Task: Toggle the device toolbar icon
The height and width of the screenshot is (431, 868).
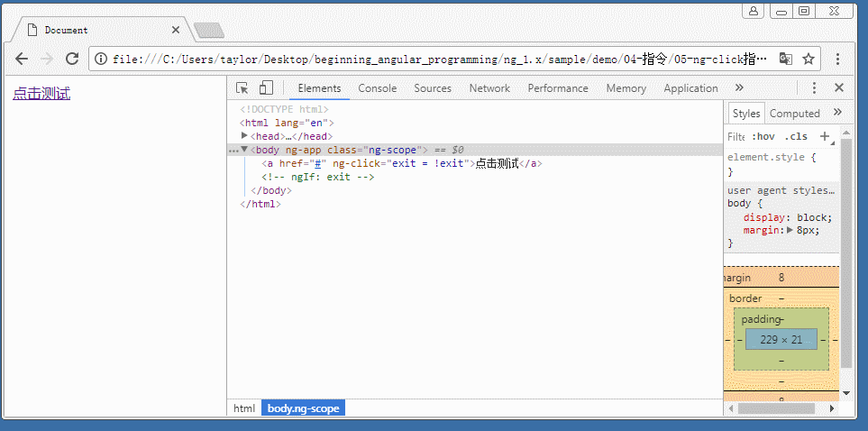Action: (266, 88)
